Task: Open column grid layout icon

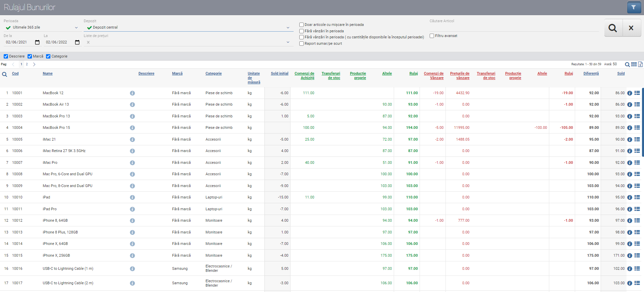Action: pos(634,64)
